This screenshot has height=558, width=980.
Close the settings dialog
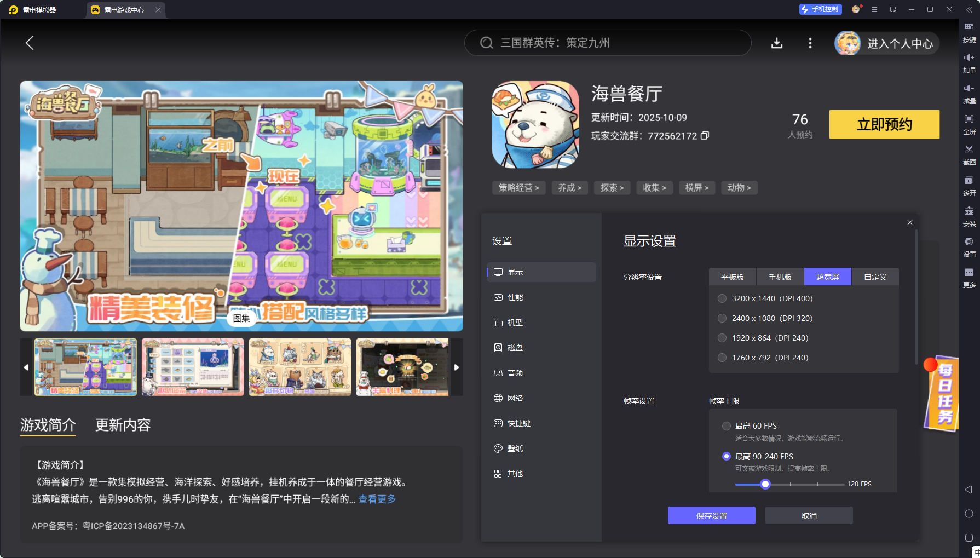pyautogui.click(x=910, y=222)
